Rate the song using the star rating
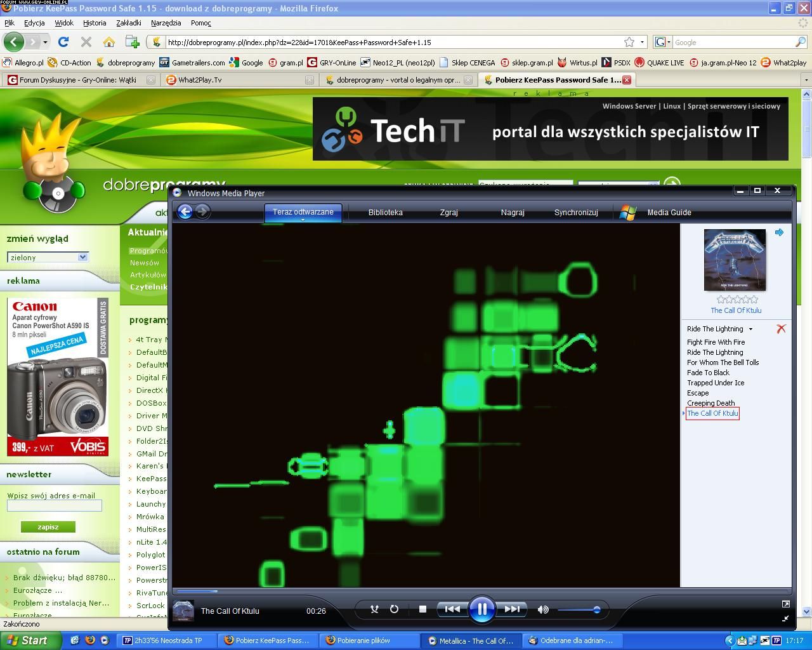The width and height of the screenshot is (812, 650). coord(737,300)
